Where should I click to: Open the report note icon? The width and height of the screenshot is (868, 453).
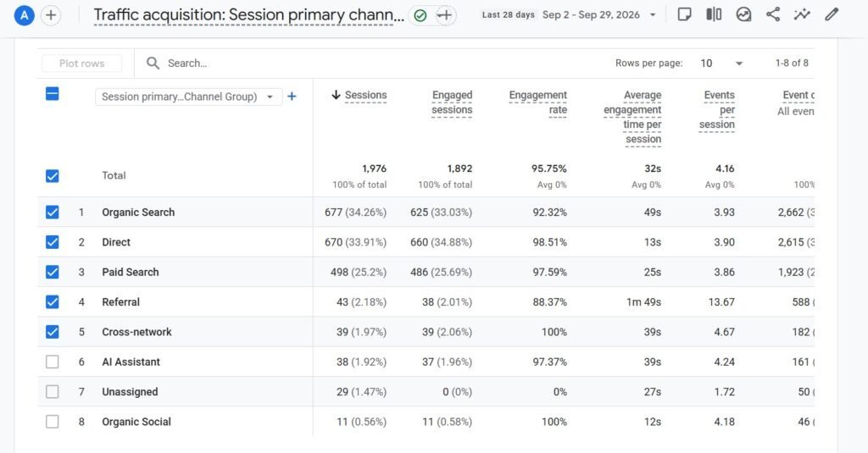click(684, 14)
